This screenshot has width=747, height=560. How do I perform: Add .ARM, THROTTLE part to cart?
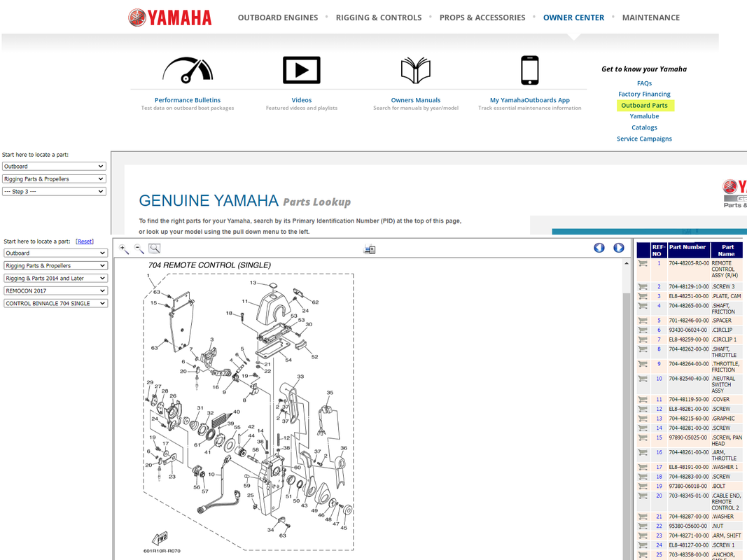tap(643, 452)
